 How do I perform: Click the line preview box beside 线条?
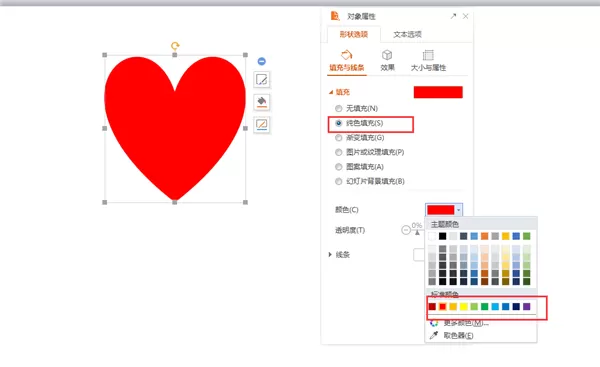coord(419,254)
